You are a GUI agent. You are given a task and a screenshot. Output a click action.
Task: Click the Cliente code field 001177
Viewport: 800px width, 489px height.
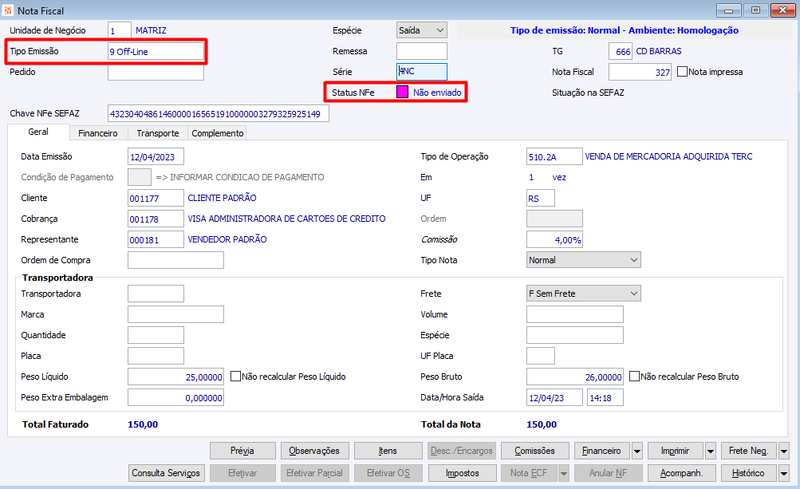click(x=156, y=198)
